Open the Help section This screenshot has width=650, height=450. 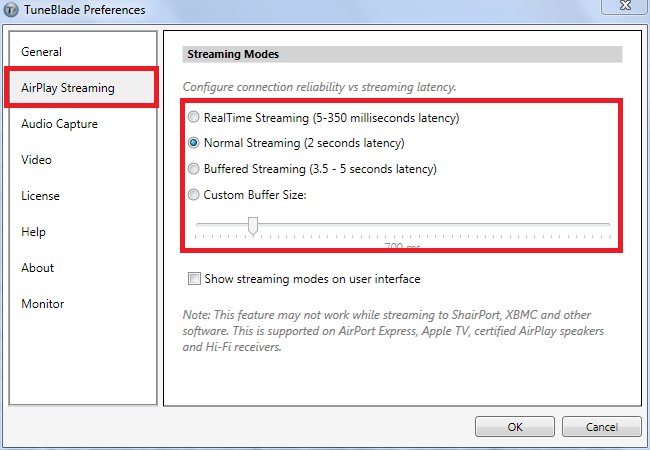tap(33, 232)
